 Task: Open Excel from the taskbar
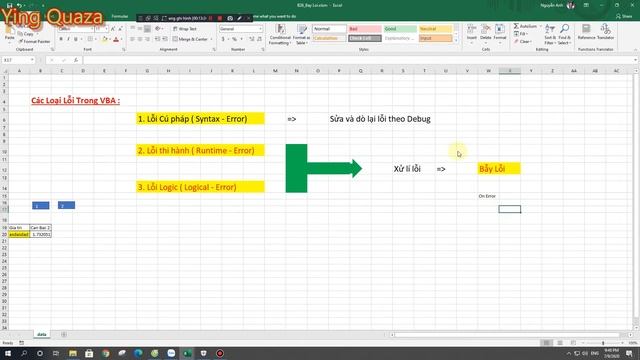pyautogui.click(x=187, y=353)
